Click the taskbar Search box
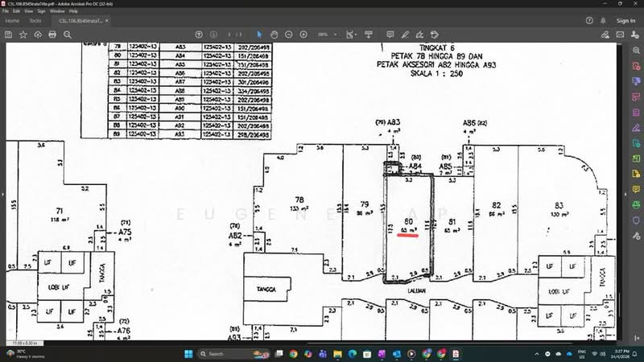The height and width of the screenshot is (362, 644). (233, 354)
